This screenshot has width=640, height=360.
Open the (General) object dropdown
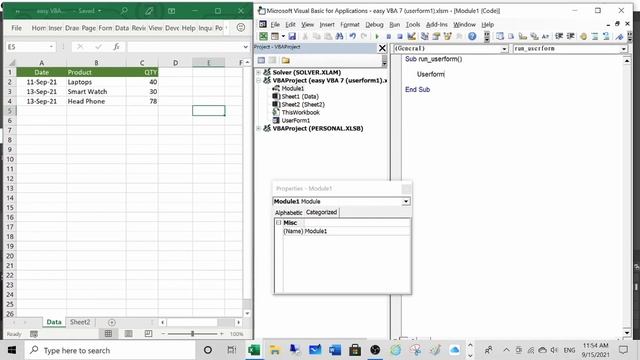[x=504, y=49]
